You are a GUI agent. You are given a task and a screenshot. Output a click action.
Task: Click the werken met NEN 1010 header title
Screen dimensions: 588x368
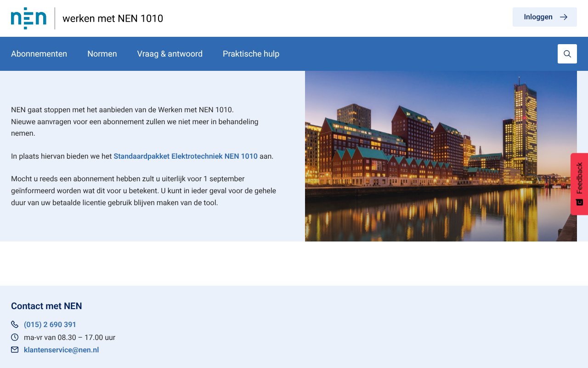pyautogui.click(x=113, y=18)
